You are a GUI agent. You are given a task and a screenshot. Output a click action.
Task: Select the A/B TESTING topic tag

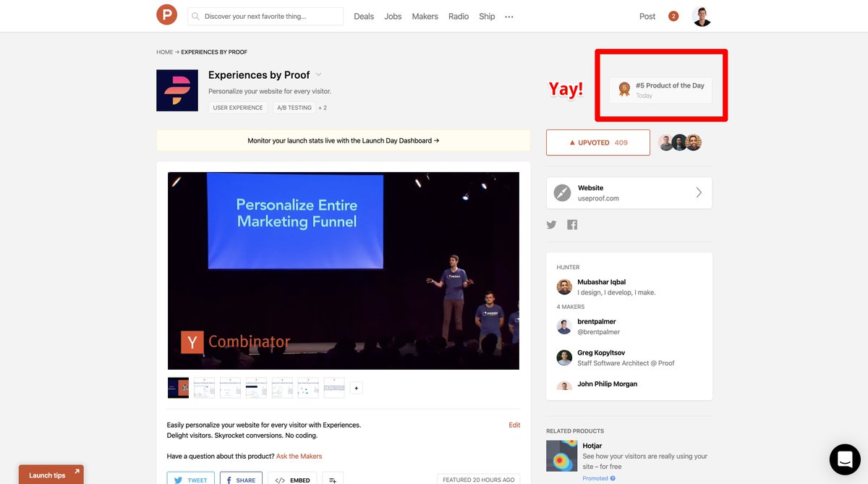pyautogui.click(x=294, y=108)
